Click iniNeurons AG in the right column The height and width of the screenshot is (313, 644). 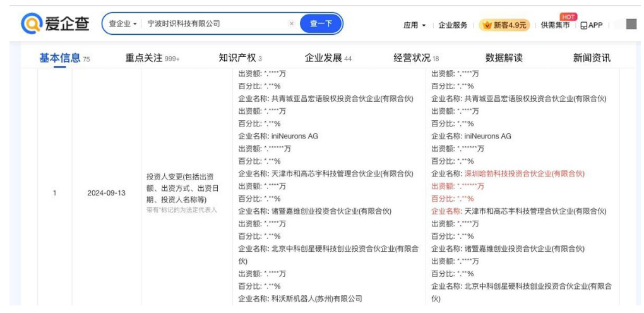pos(487,136)
